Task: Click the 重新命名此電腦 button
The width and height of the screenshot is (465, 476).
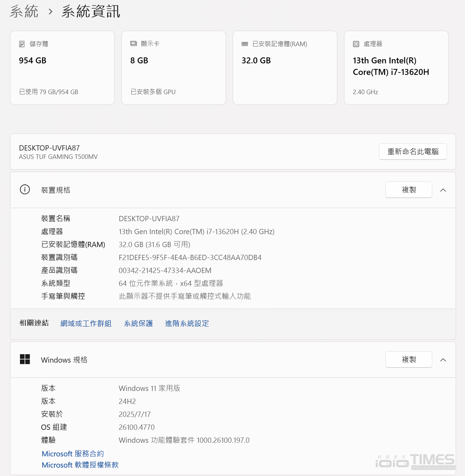Action: pyautogui.click(x=413, y=152)
